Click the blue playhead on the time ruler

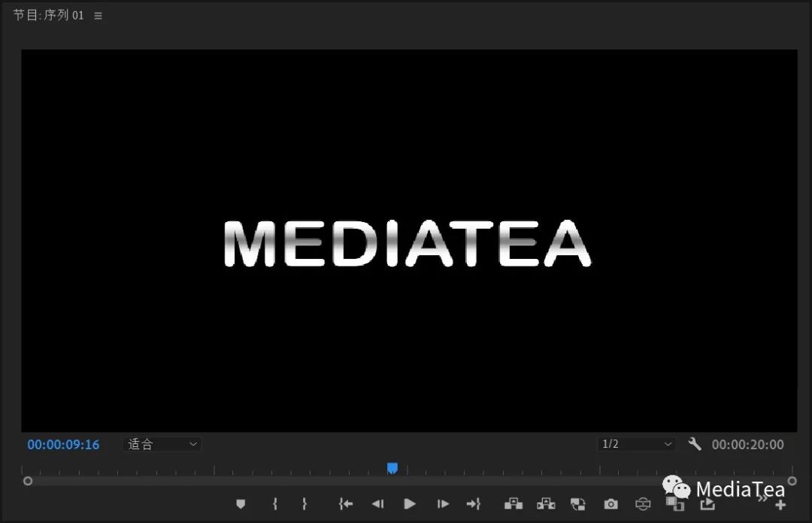coord(392,469)
